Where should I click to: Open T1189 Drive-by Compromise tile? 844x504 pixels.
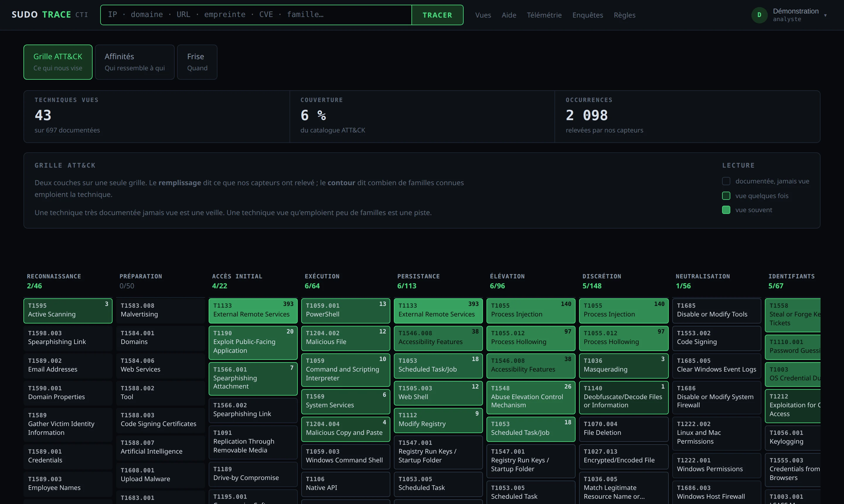point(253,474)
